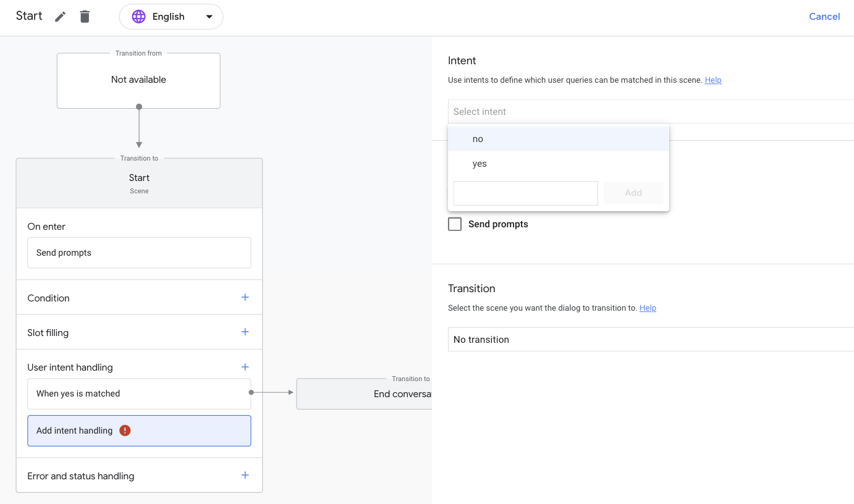The image size is (854, 504).
Task: Open the Intent Help link
Action: click(x=713, y=80)
